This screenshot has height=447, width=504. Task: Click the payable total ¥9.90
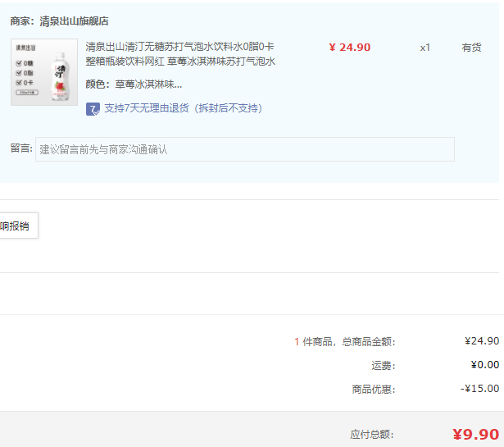[x=475, y=434]
